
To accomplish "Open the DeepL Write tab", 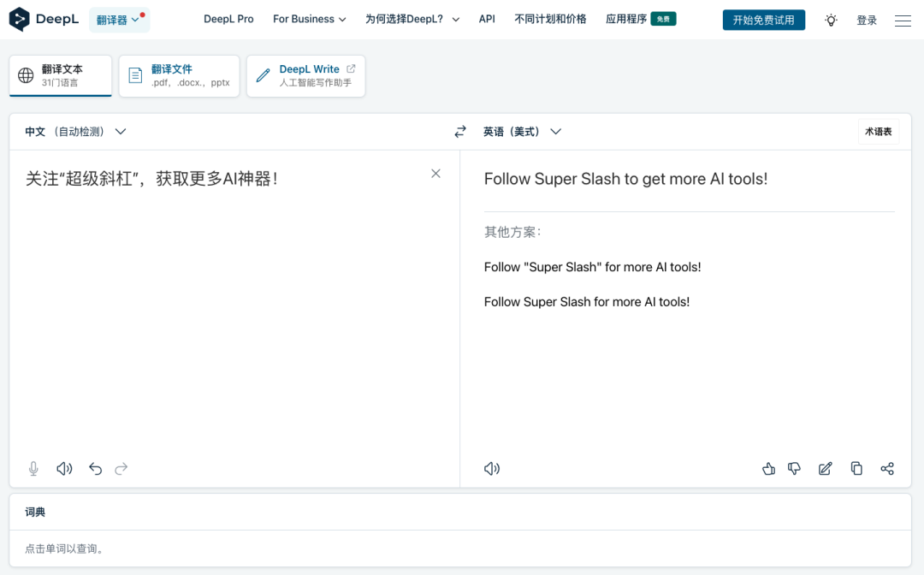I will click(305, 76).
